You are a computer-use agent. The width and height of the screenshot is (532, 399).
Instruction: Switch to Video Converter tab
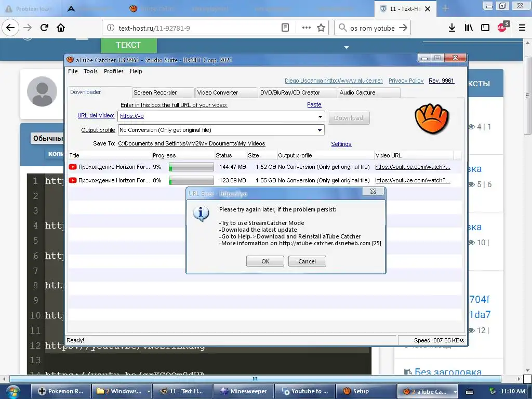click(227, 92)
